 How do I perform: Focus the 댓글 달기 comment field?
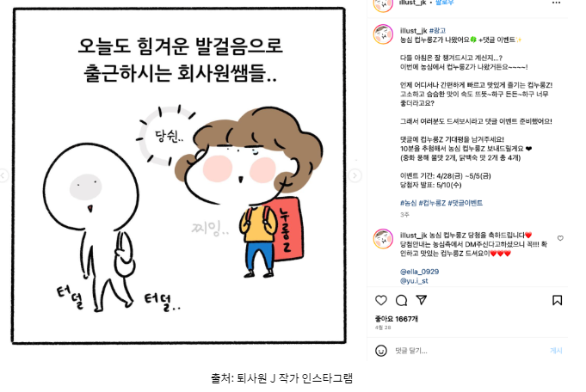[469, 351]
